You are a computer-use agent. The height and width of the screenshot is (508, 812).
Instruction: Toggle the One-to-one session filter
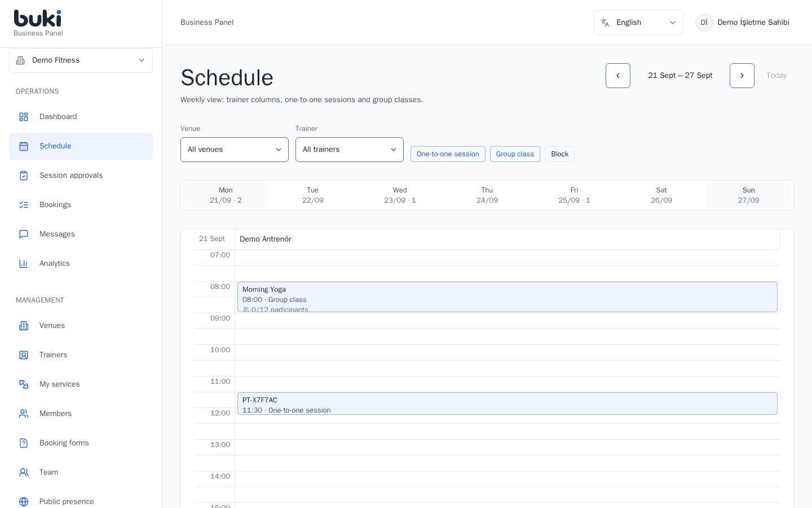[448, 154]
